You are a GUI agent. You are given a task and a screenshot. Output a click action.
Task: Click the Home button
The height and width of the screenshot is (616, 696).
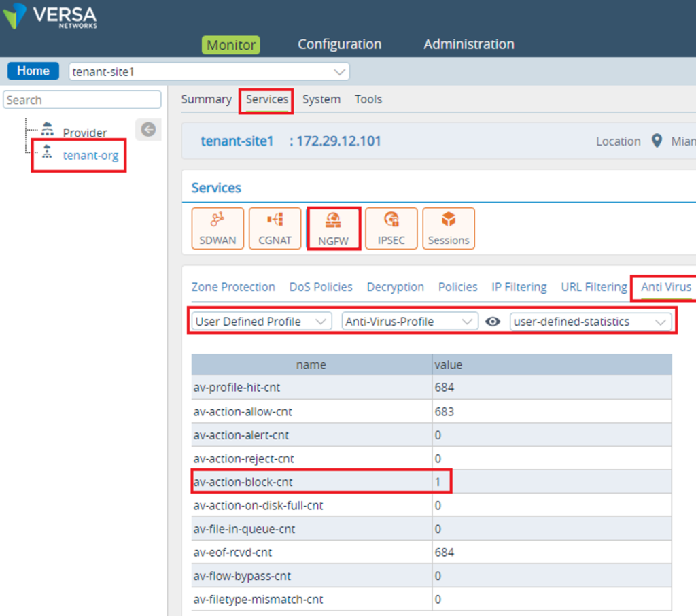33,70
